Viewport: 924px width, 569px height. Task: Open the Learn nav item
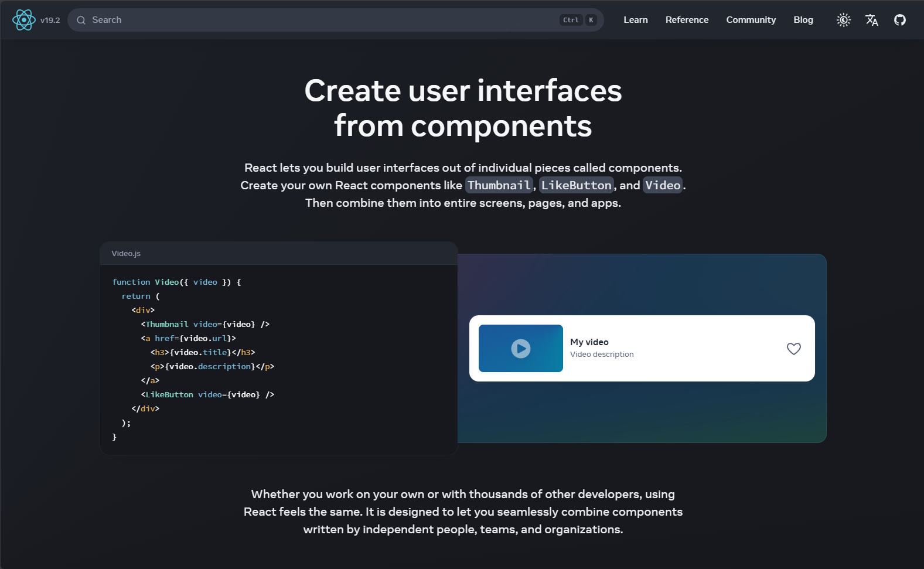[636, 20]
